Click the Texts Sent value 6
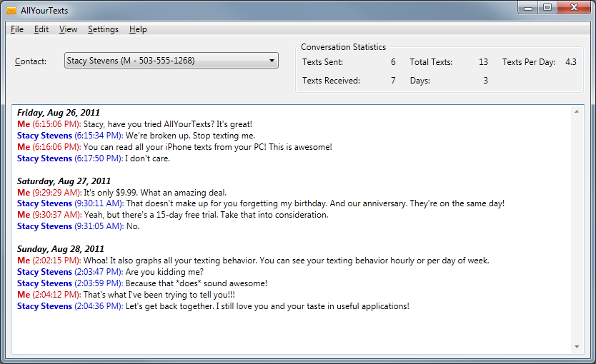The width and height of the screenshot is (596, 364). point(393,62)
